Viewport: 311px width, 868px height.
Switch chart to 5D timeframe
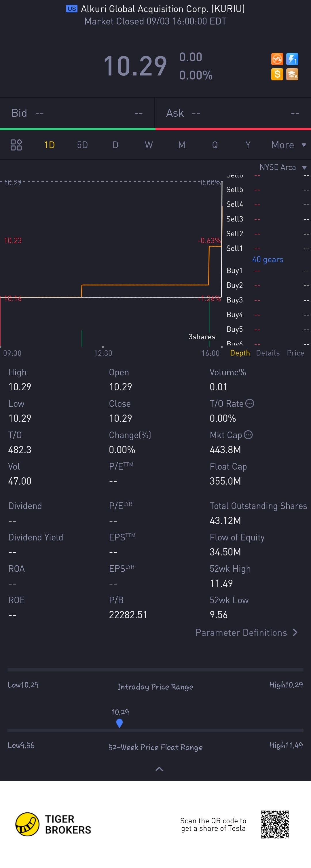[82, 145]
